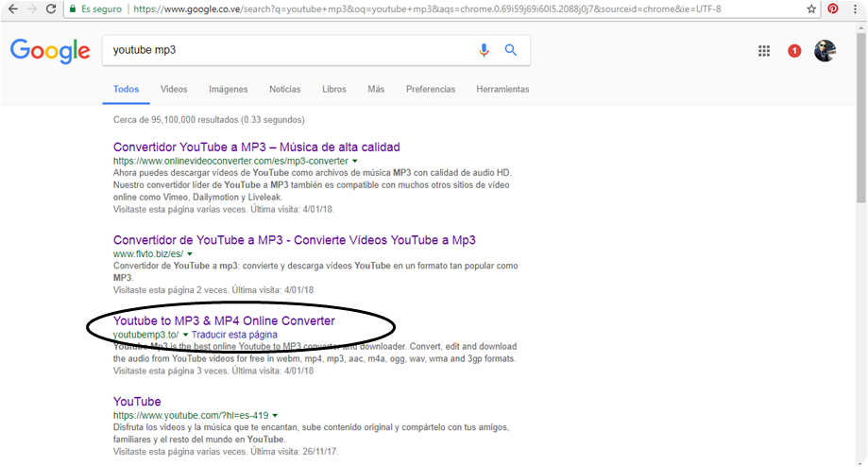
Task: Click the green secure padlock icon
Action: pos(73,9)
